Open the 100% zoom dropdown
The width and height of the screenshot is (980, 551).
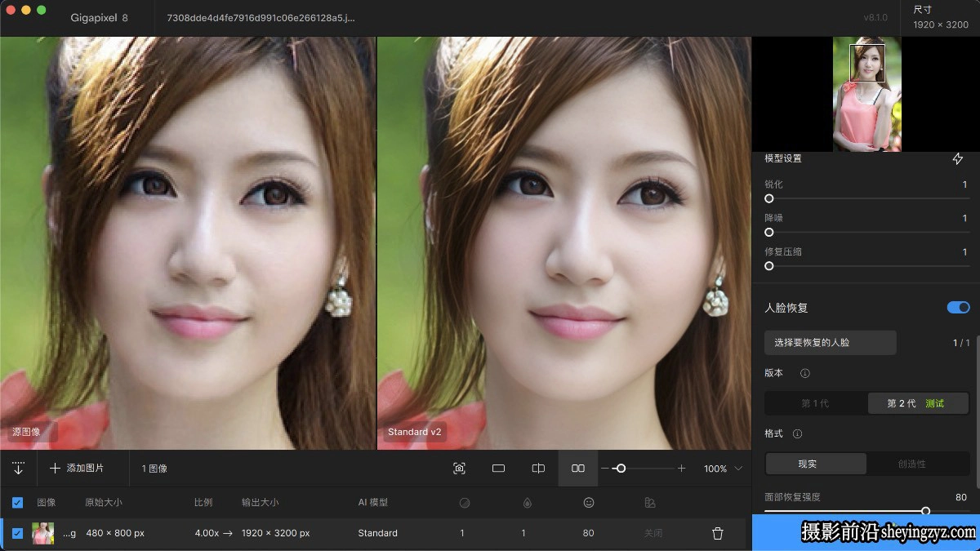[x=723, y=469]
